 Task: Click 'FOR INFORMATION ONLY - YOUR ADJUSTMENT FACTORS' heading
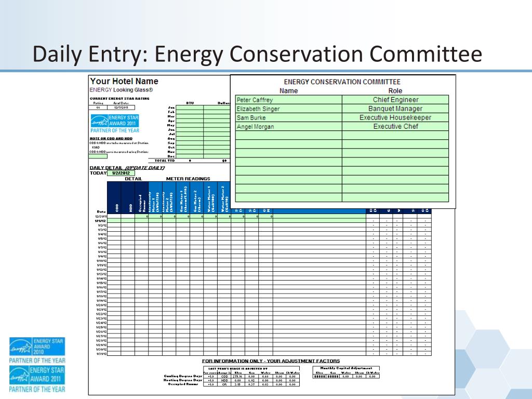pyautogui.click(x=271, y=361)
